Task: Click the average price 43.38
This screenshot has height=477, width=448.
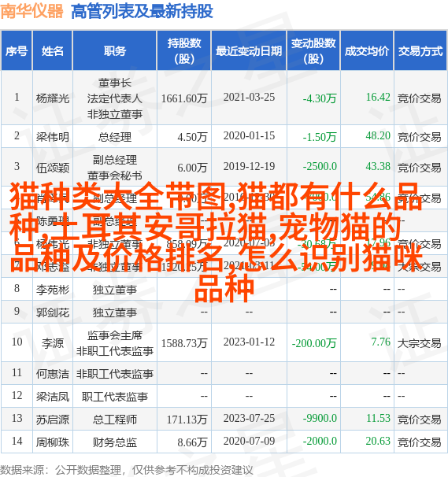Action: (x=378, y=167)
